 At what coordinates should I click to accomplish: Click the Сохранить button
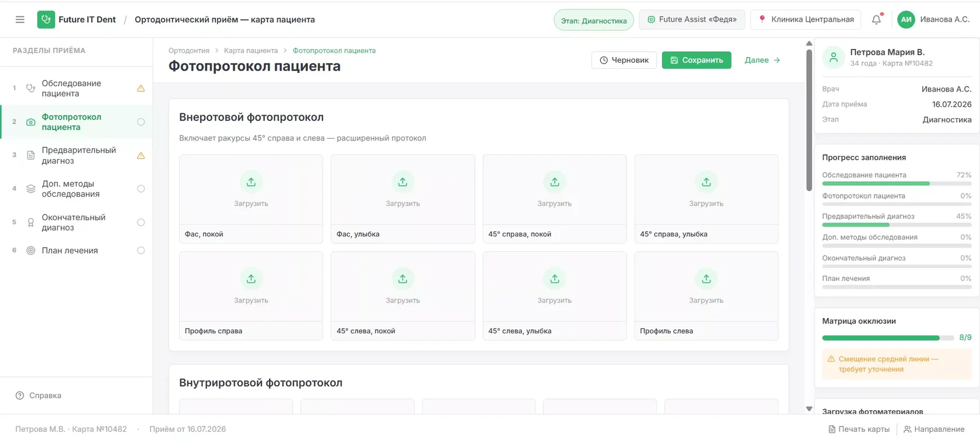[696, 60]
